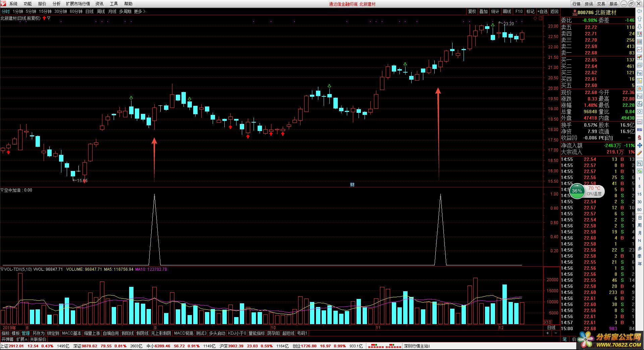Expand the 扩展∧ panel at bottom
644x350 pixels.
tap(22, 340)
